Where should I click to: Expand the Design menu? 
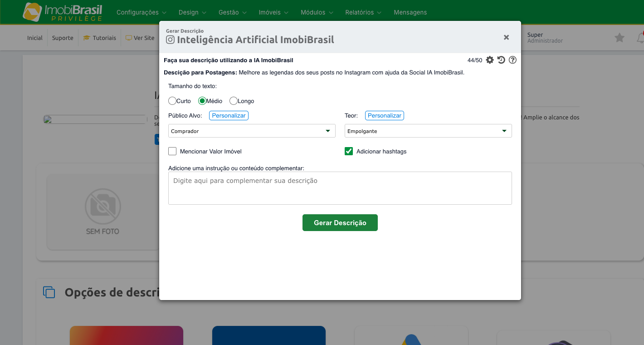click(193, 12)
